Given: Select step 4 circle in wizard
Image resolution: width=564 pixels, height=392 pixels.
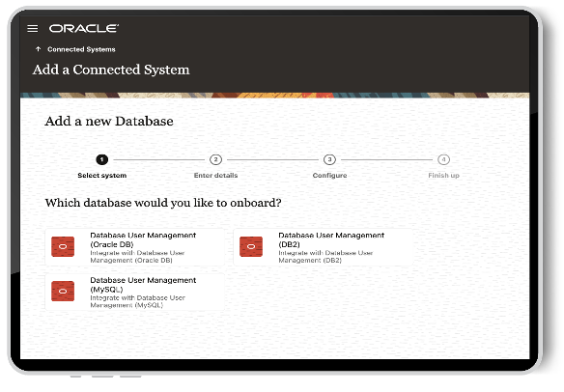Looking at the screenshot, I should tap(443, 159).
